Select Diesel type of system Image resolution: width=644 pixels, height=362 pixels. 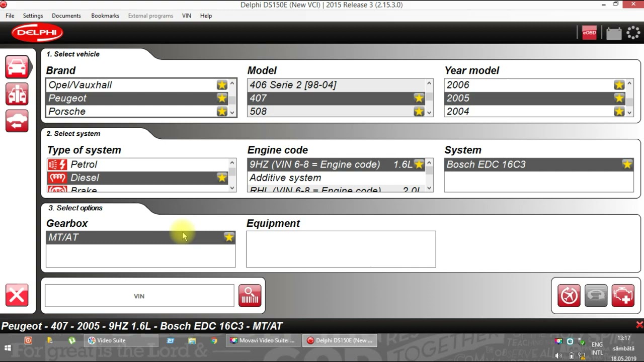click(137, 177)
